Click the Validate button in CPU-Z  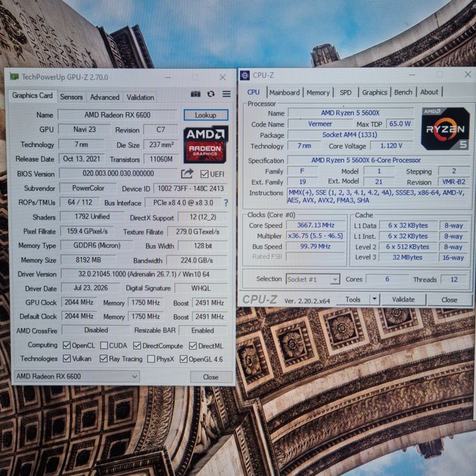coord(403,300)
